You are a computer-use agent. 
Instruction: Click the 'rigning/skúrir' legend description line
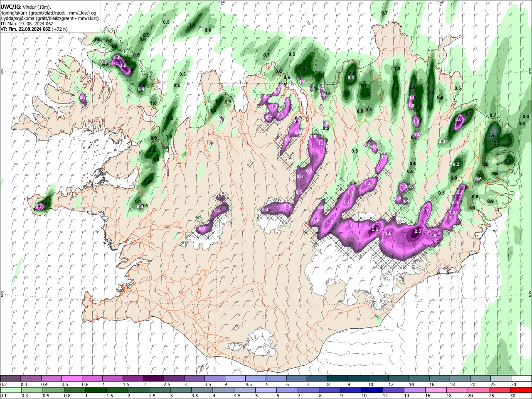48,12
